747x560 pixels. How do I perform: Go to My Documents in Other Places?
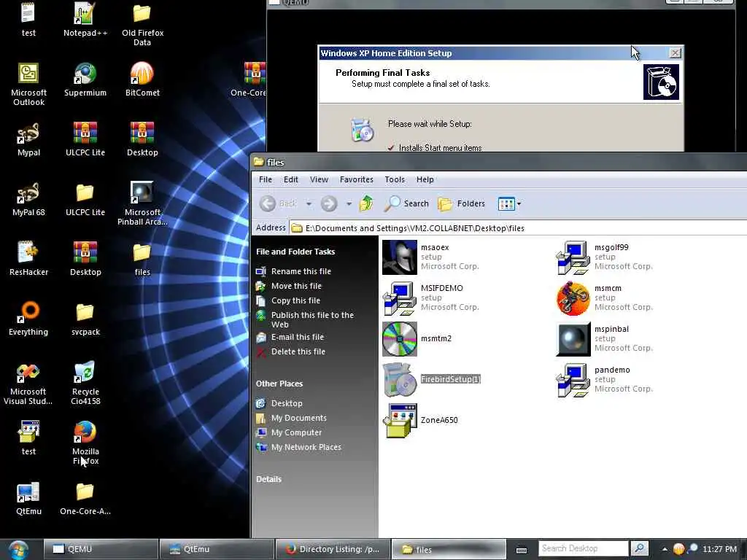coord(298,418)
